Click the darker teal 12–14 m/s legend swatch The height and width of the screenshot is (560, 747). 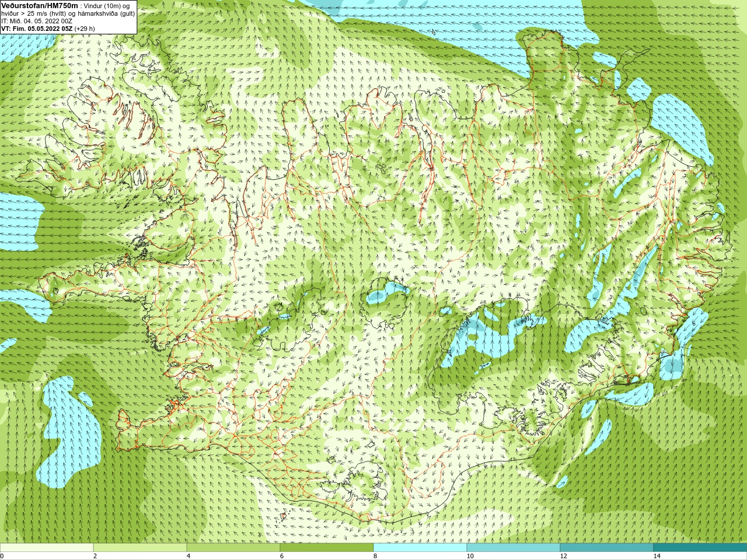click(x=607, y=548)
